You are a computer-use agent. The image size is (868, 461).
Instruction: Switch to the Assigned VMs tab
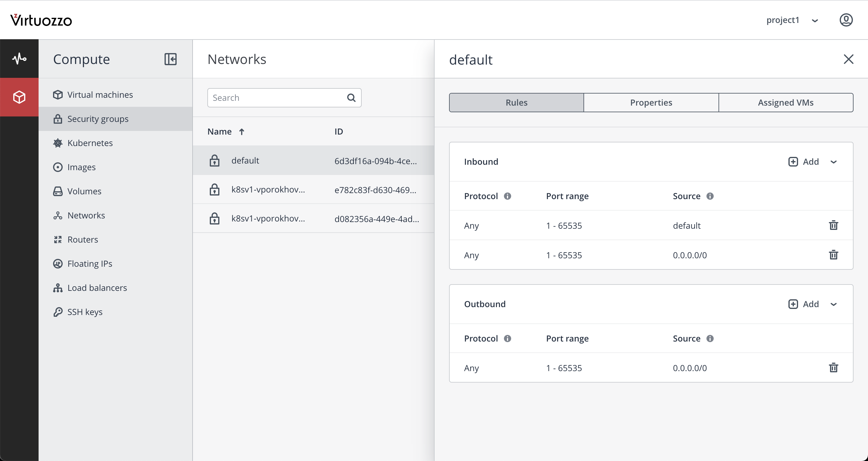point(785,103)
